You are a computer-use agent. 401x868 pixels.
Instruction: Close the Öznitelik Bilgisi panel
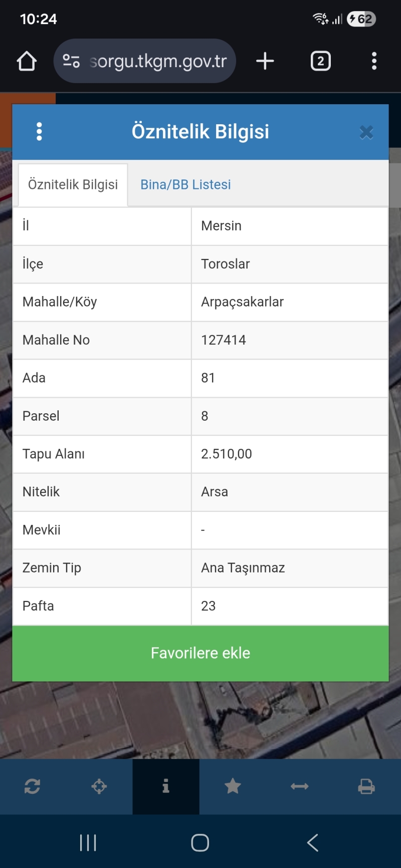[x=366, y=132]
